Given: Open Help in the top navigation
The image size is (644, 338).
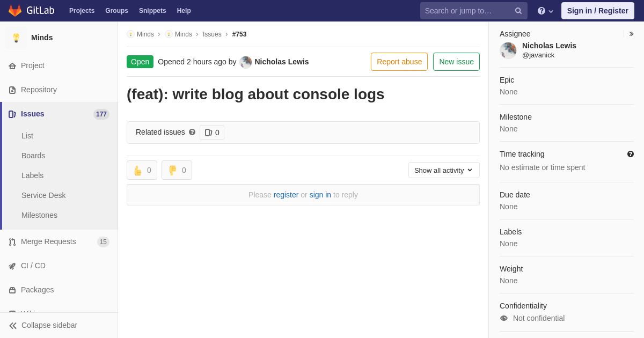Looking at the screenshot, I should pyautogui.click(x=184, y=11).
